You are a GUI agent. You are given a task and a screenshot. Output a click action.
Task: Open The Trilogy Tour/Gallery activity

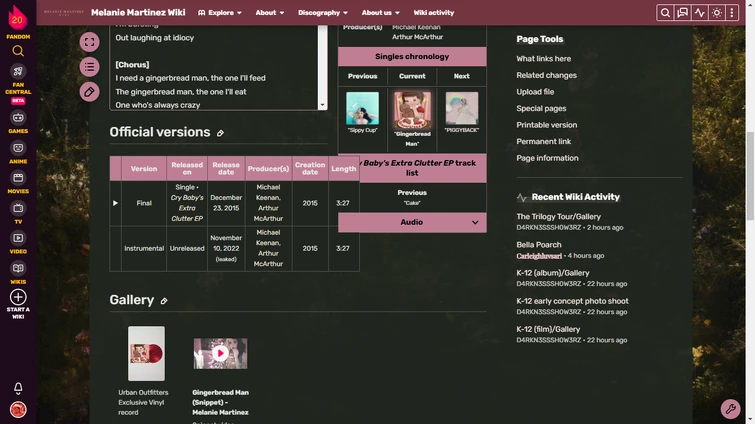point(559,217)
